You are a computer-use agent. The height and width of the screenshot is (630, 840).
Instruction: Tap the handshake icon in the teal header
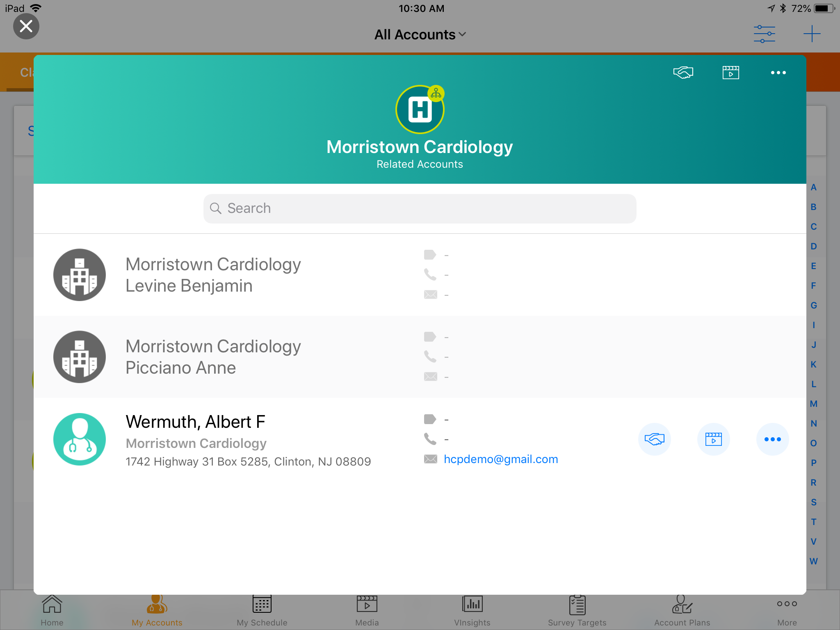pos(683,73)
